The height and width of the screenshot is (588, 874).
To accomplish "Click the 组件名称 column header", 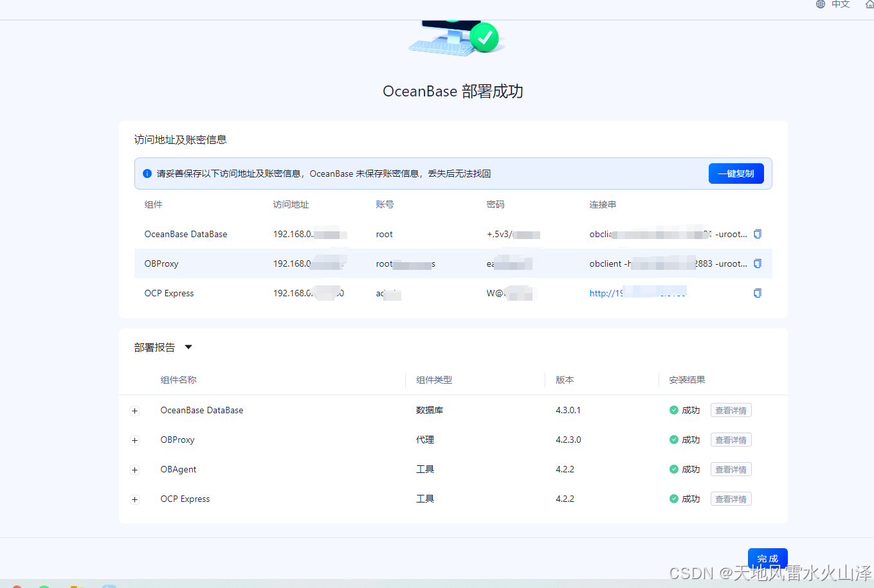I will pos(179,380).
